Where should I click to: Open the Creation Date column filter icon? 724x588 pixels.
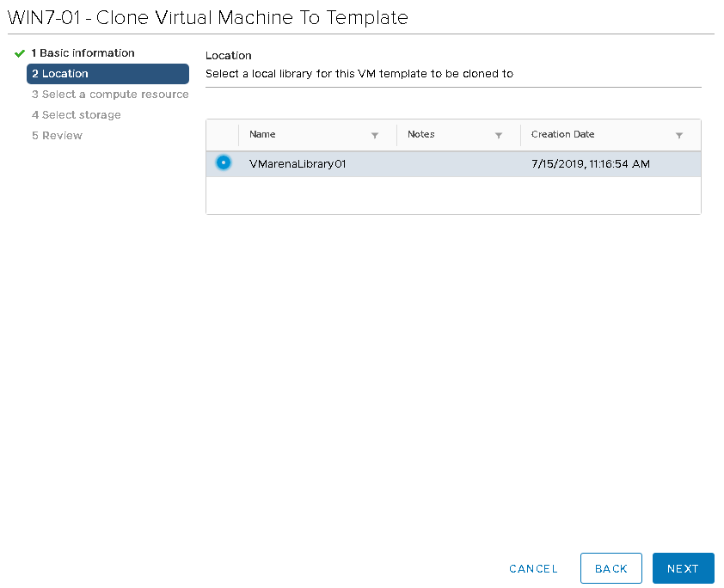click(679, 135)
